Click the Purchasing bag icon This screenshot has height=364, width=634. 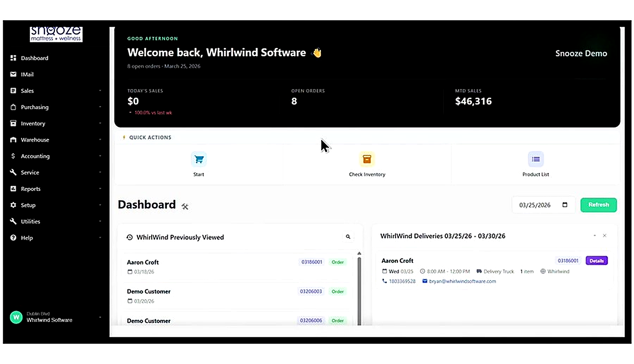coord(13,107)
